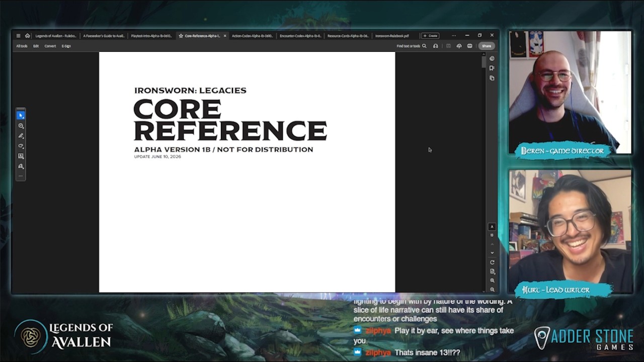Activate the highlighter pen tool

click(x=21, y=136)
